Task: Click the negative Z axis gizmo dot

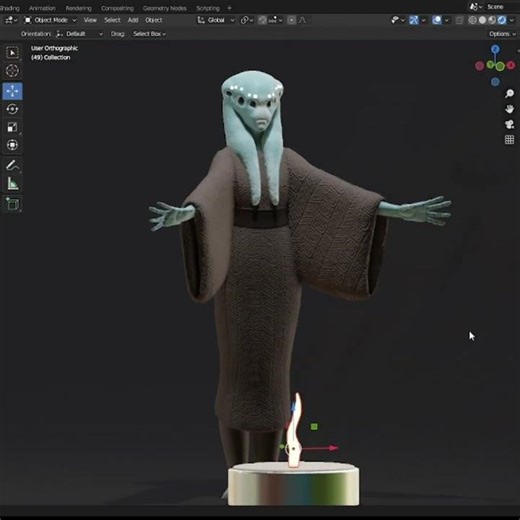Action: [x=495, y=81]
